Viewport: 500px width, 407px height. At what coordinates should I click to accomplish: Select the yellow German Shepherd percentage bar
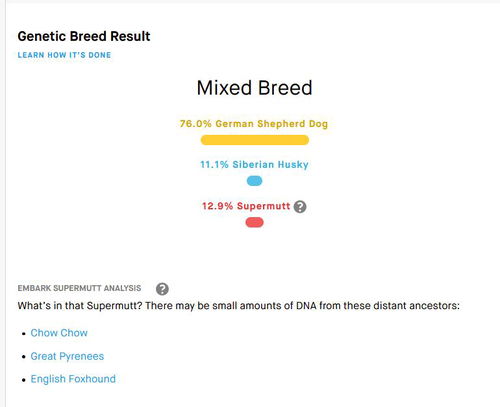(x=255, y=140)
